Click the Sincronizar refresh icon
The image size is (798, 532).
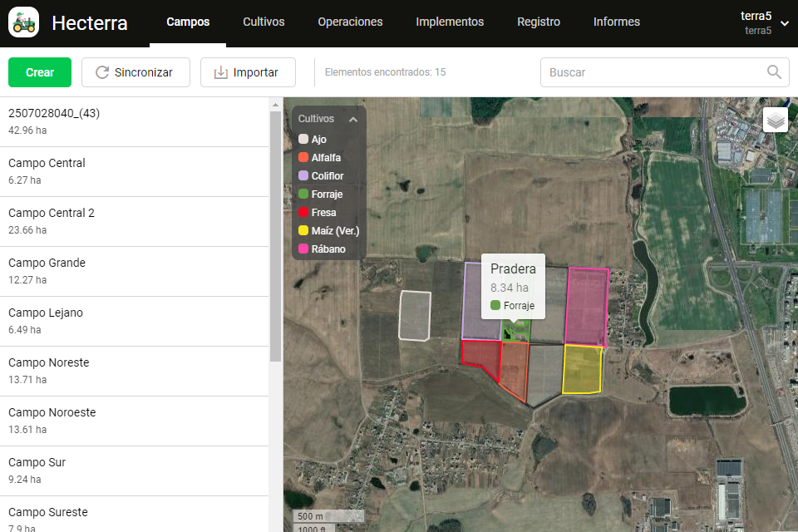click(102, 72)
